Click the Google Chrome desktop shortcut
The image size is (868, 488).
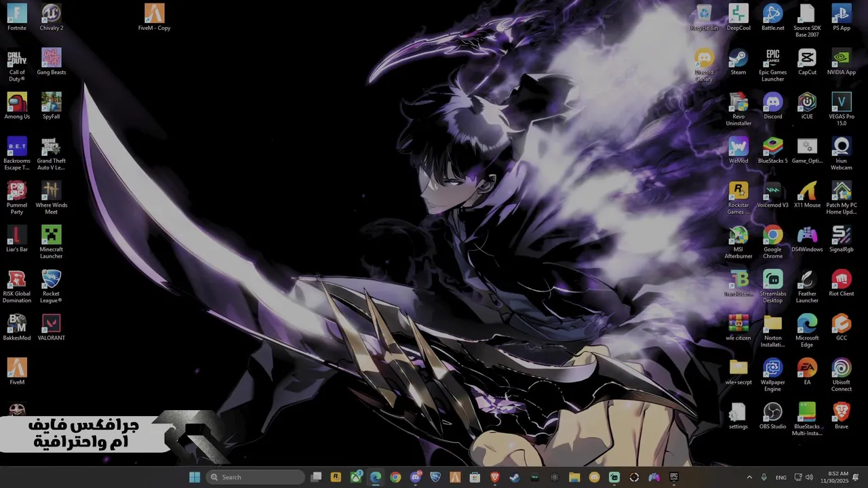coord(773,243)
